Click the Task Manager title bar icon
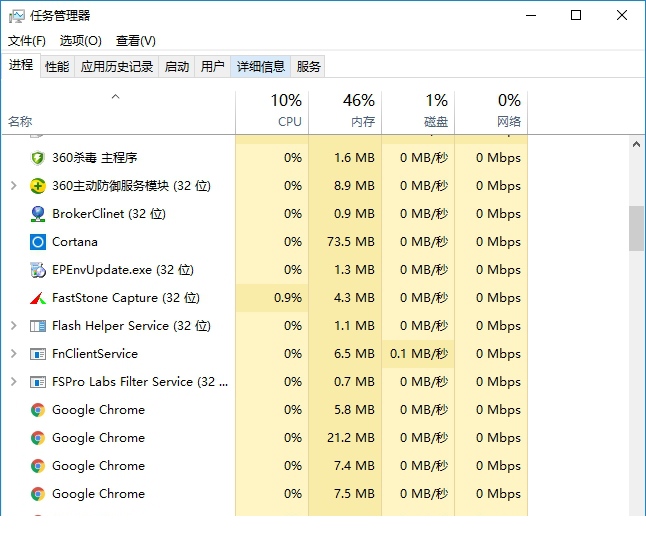 16,16
